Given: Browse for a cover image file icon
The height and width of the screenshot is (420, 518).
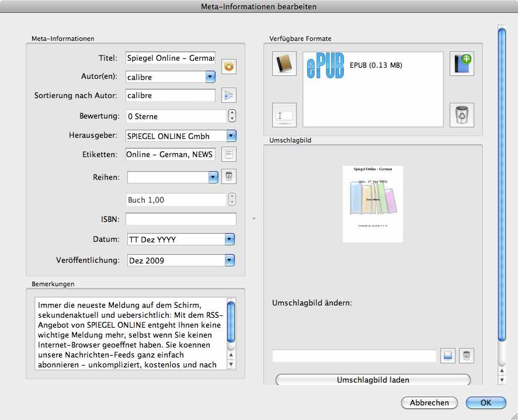Looking at the screenshot, I should pos(448,356).
